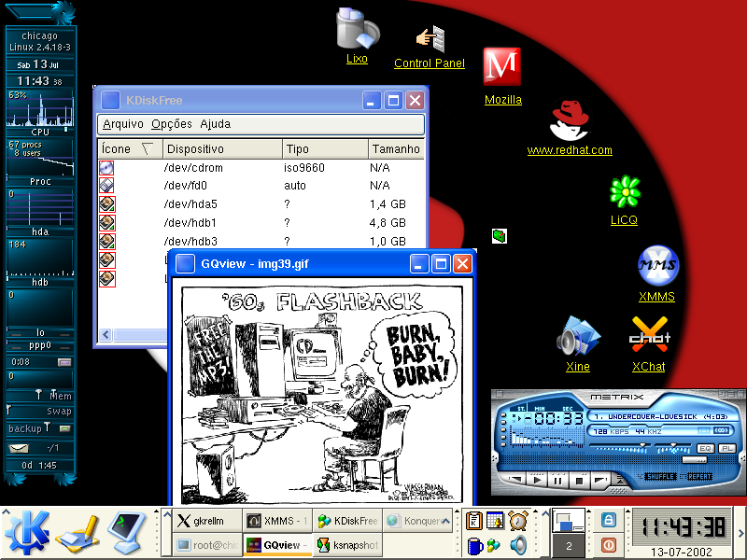
Task: Toggle Shuffle in XMMS player
Action: tap(660, 476)
